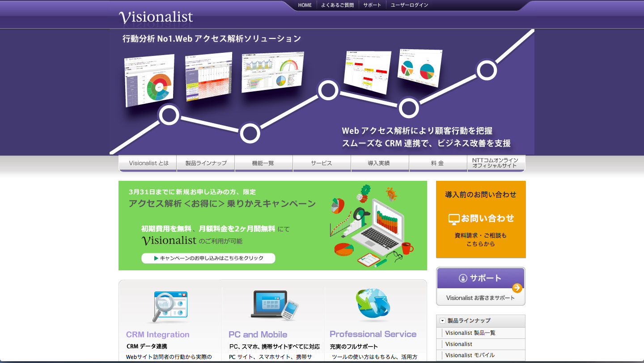The width and height of the screenshot is (644, 363).
Task: Open よくあるご質問 in top menu
Action: 337,5
